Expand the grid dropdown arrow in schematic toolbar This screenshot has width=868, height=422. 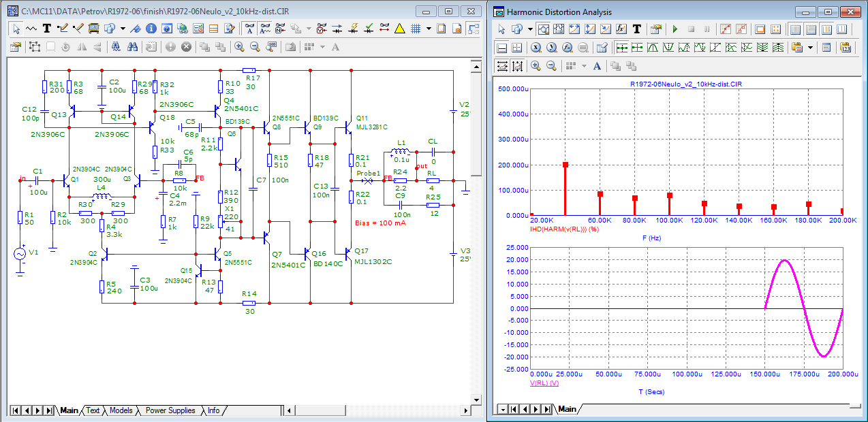[x=429, y=29]
